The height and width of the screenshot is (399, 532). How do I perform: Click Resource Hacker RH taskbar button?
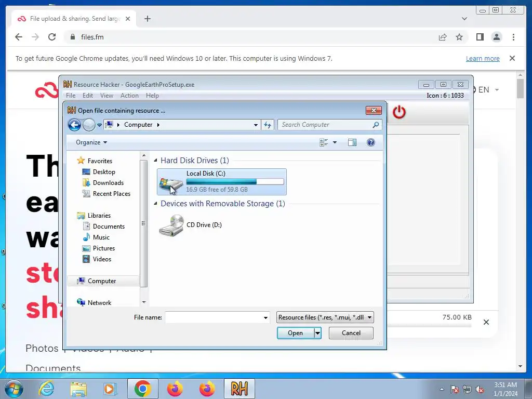[x=239, y=389]
